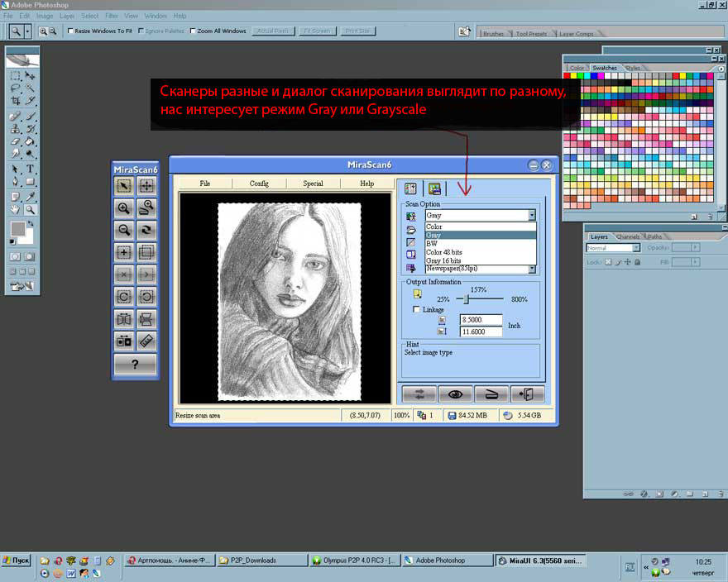The height and width of the screenshot is (582, 728).
Task: Click the gray foreground color swatch
Action: (x=17, y=228)
